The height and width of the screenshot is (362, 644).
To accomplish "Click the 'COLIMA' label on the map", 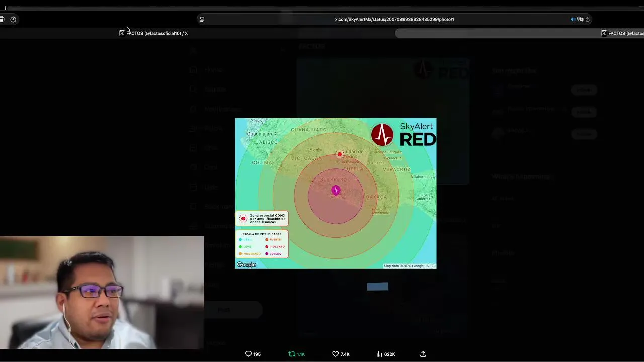I will coord(262,163).
